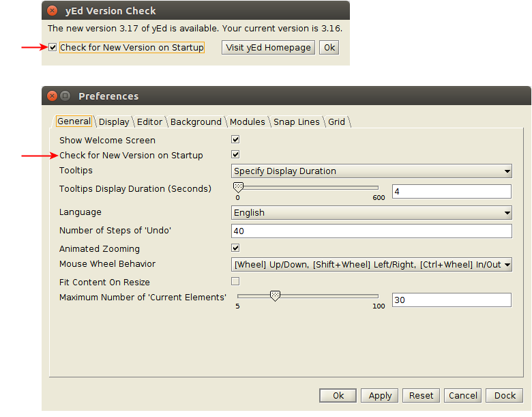Go to the Snap Lines tab
Screen dimensions: 532x417
[297, 122]
